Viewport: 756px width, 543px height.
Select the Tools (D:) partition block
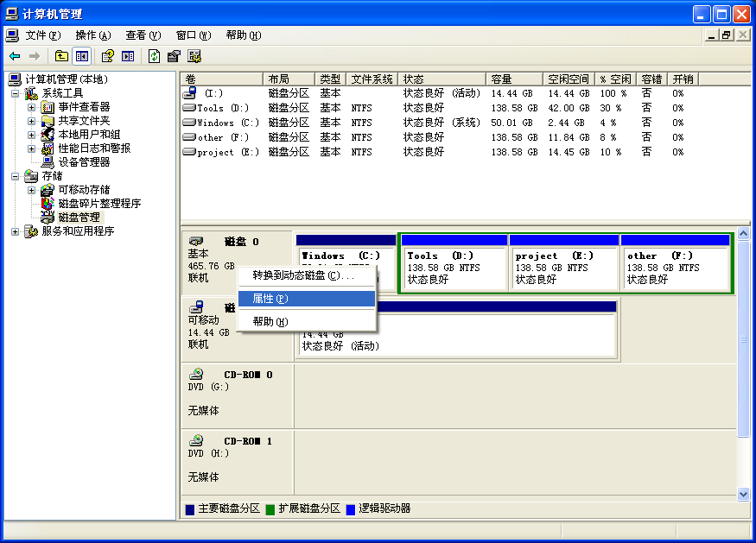(x=454, y=262)
